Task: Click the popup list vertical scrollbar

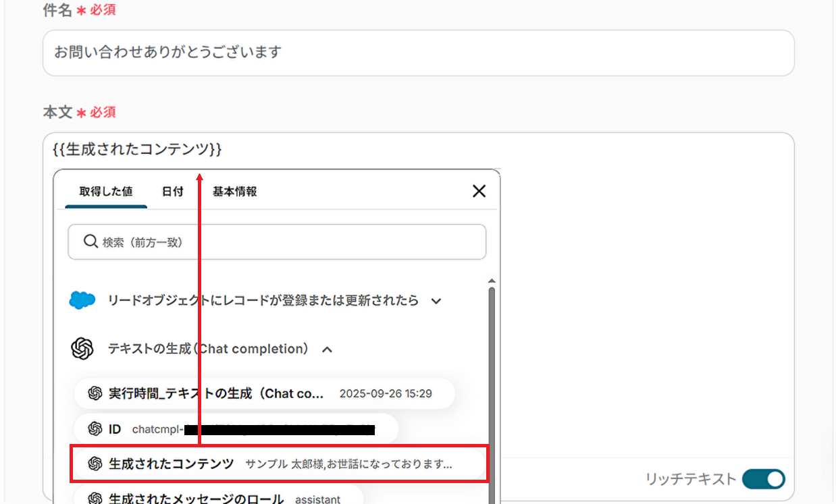Action: (x=492, y=395)
